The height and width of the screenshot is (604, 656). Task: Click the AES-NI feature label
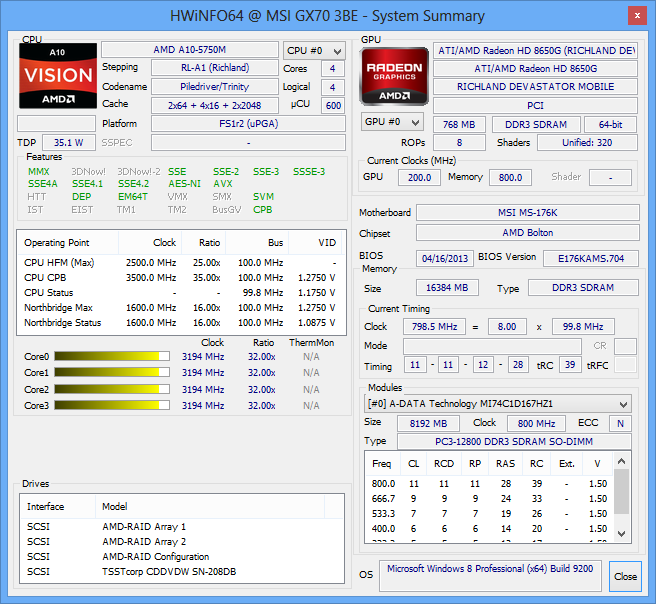(184, 184)
